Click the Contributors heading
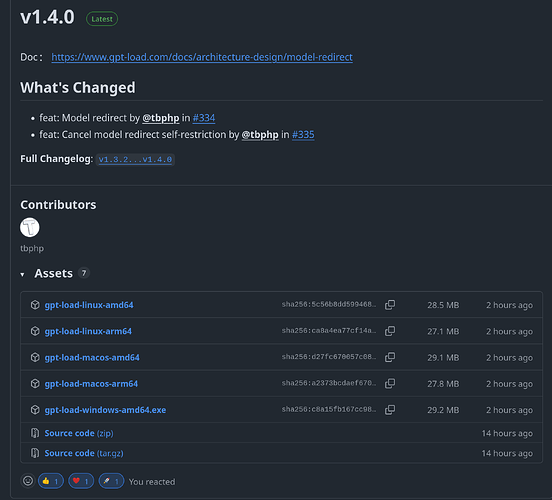This screenshot has width=552, height=500. coord(58,205)
